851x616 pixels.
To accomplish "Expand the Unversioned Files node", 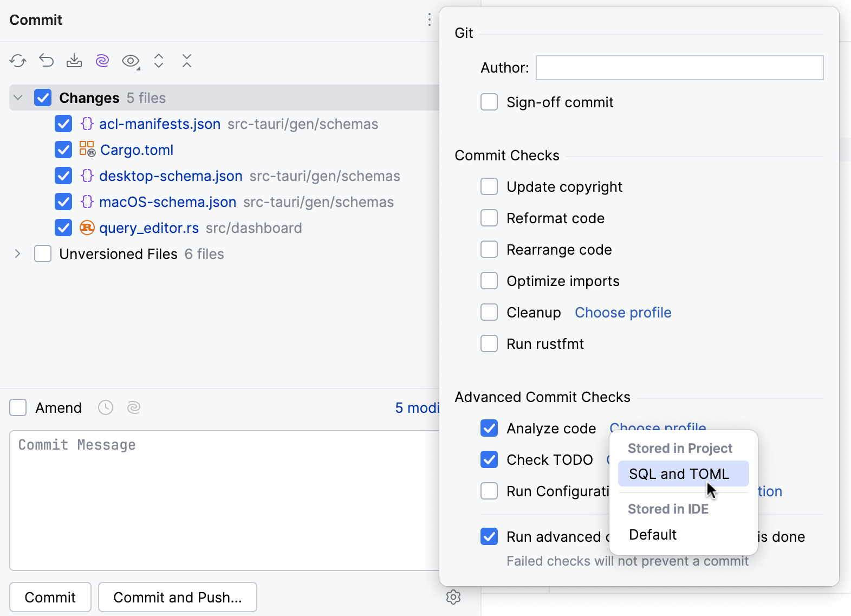I will coord(18,254).
